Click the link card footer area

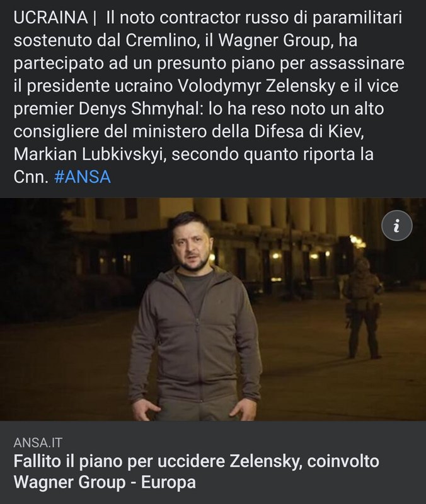[213, 462]
